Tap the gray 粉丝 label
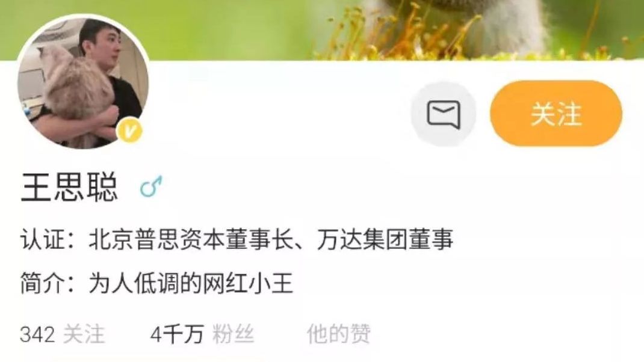644x362 pixels. 234,334
